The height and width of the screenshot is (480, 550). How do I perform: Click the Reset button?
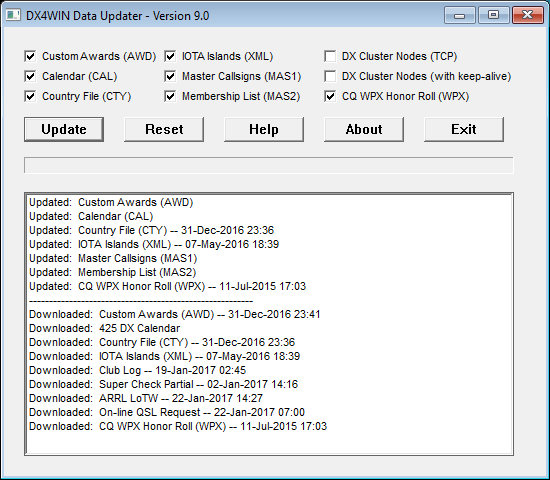coord(164,129)
